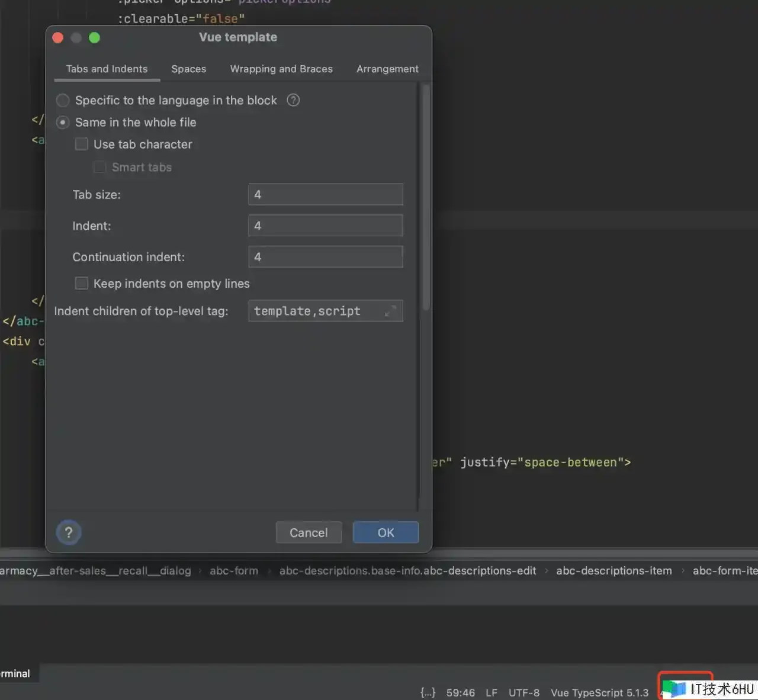Image resolution: width=758 pixels, height=700 pixels.
Task: Open Vue TypeScript 5.1.3 status widget
Action: pos(599,692)
